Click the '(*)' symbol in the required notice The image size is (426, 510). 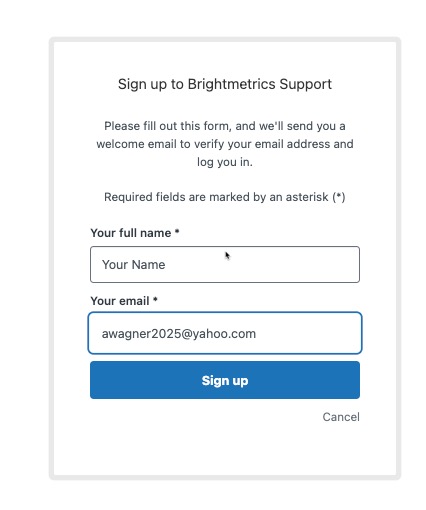339,197
